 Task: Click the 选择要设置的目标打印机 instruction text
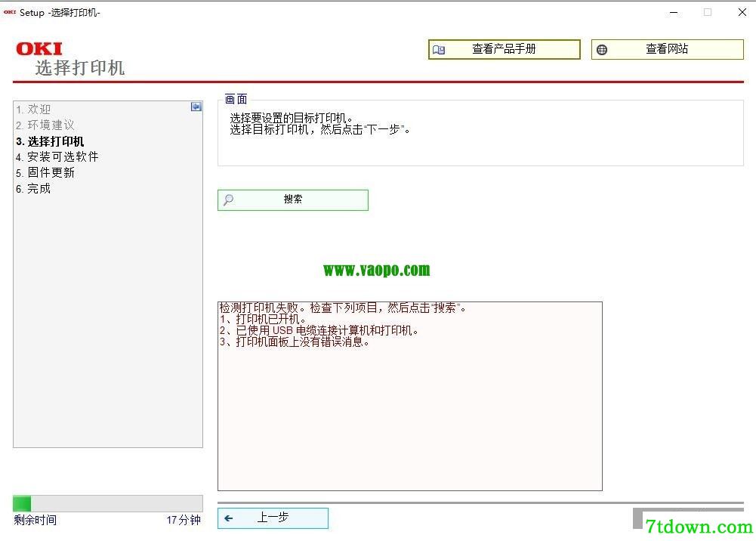point(292,118)
